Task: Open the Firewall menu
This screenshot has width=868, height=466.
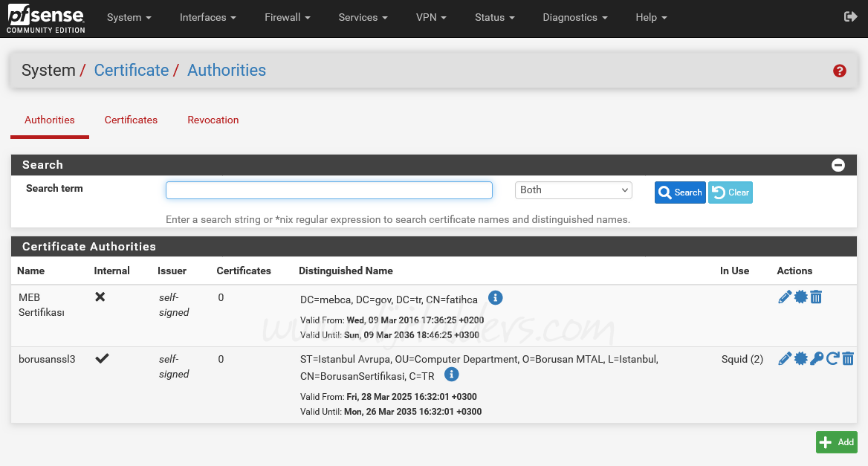Action: [287, 17]
